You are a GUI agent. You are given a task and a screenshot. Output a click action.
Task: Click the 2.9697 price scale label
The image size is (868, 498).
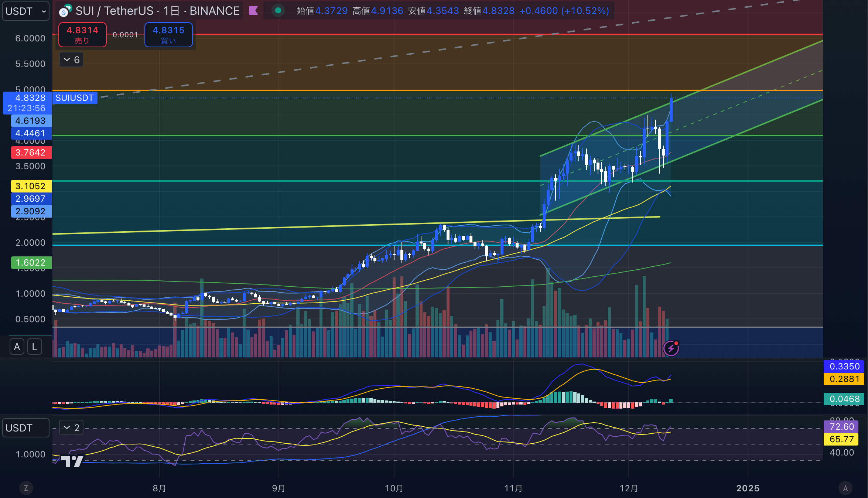[x=31, y=199]
